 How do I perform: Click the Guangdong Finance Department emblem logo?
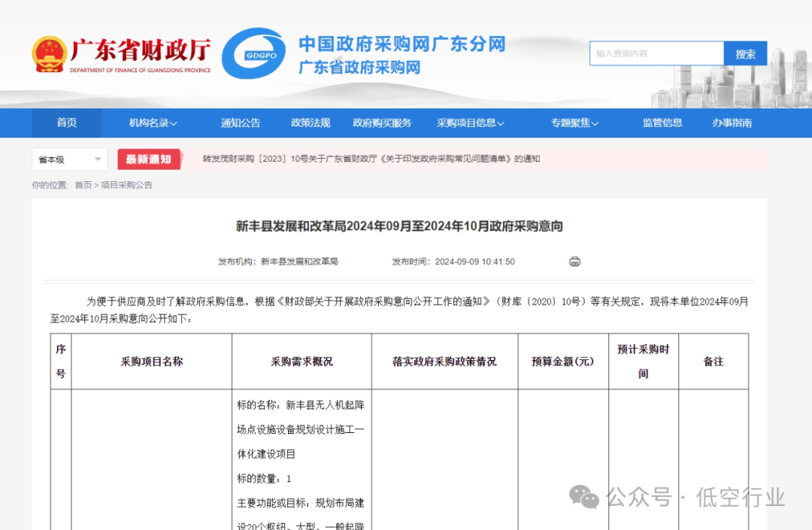click(49, 54)
